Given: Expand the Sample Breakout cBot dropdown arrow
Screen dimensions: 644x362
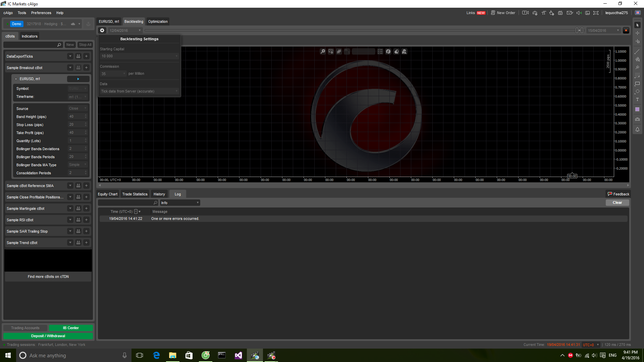Looking at the screenshot, I should [x=70, y=68].
